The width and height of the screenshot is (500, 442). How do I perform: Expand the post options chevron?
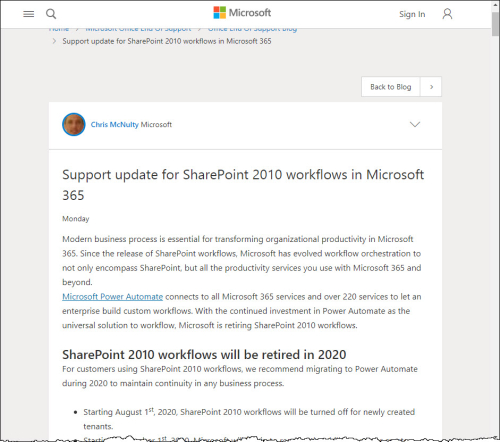[x=415, y=124]
